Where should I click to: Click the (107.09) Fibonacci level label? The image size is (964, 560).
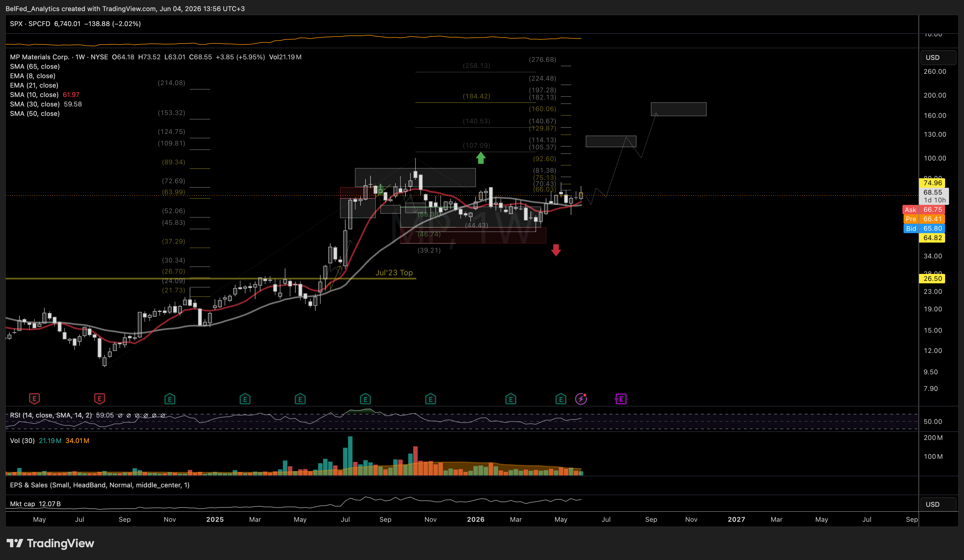click(x=476, y=145)
